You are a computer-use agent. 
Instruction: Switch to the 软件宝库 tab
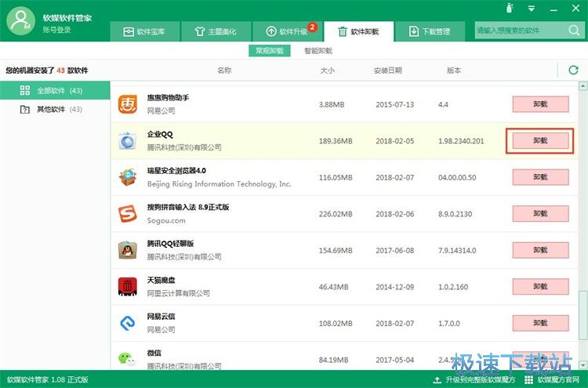point(144,31)
